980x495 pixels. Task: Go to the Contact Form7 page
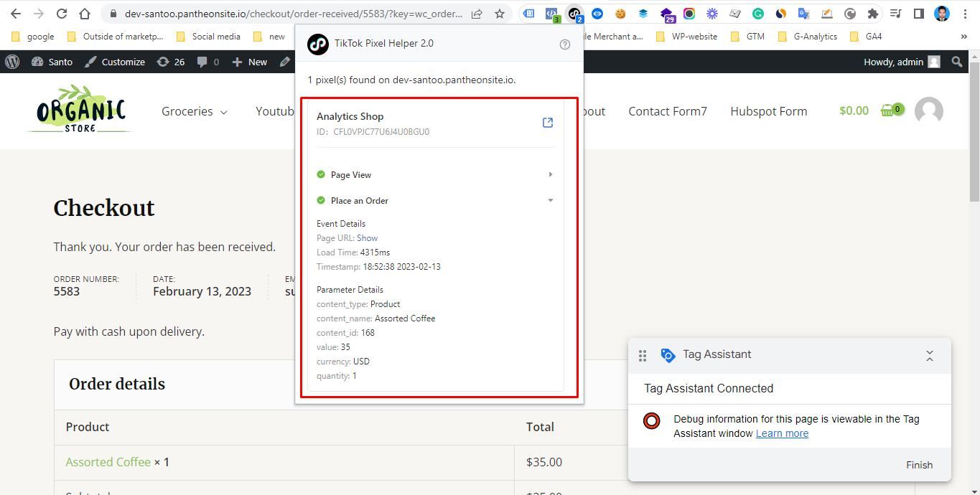668,111
